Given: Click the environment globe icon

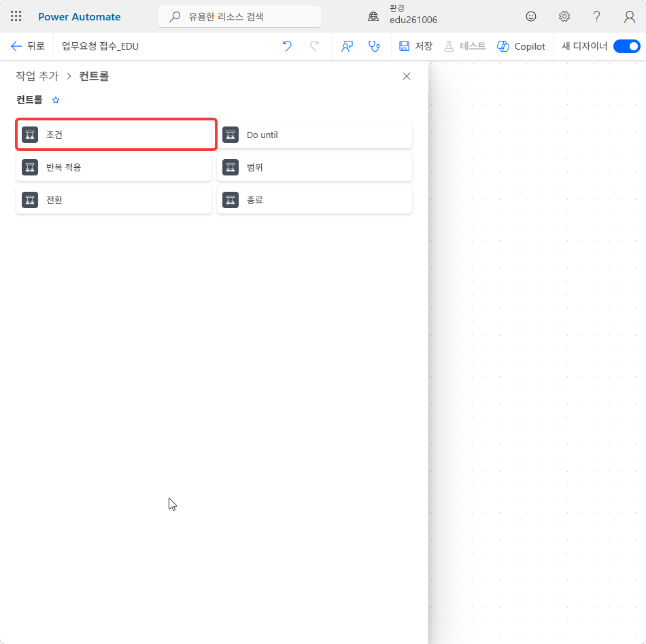Looking at the screenshot, I should 373,16.
